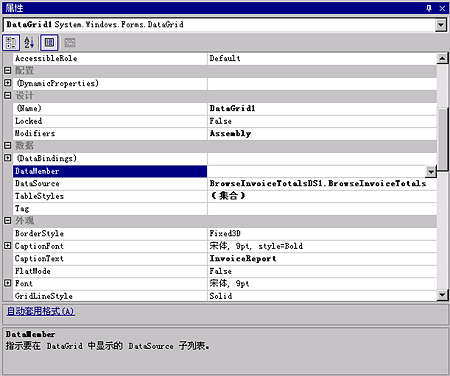450x376 pixels.
Task: Select the Properties view icon
Action: [x=49, y=43]
